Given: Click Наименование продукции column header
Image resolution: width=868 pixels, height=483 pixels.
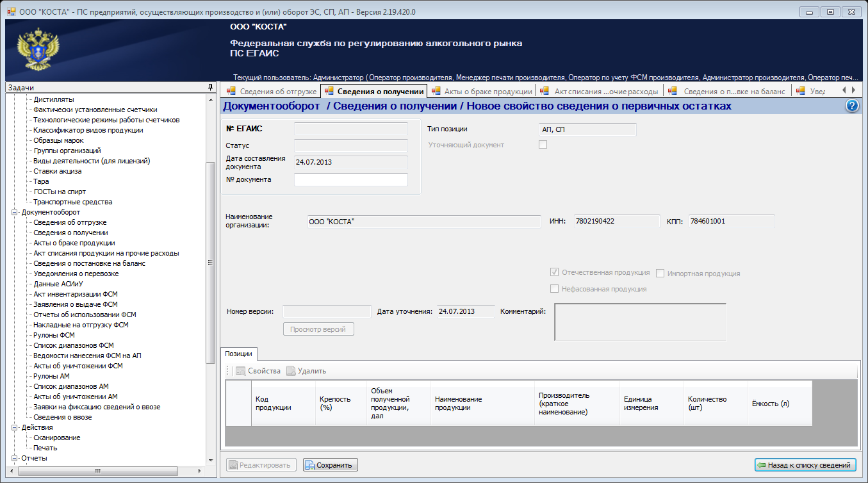Looking at the screenshot, I should point(482,403).
